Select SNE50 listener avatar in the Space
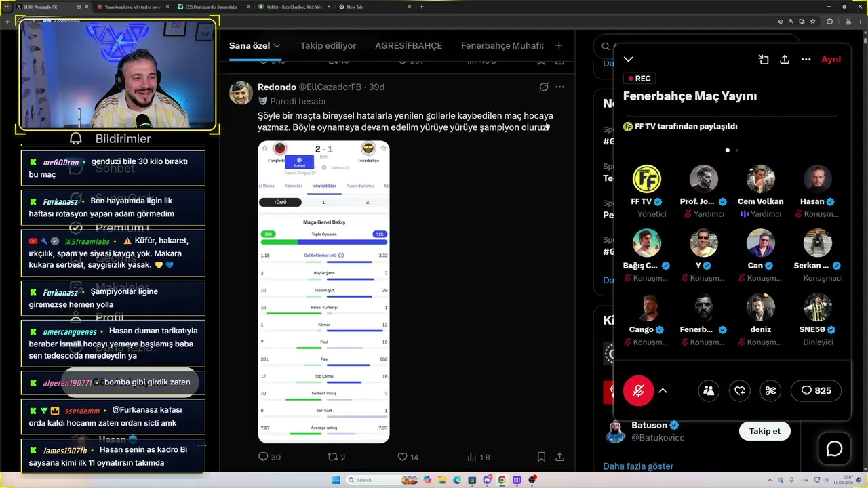This screenshot has height=488, width=868. pos(818,307)
